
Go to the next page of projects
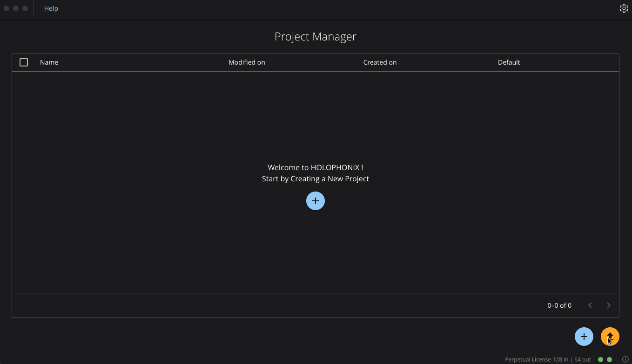pos(609,305)
